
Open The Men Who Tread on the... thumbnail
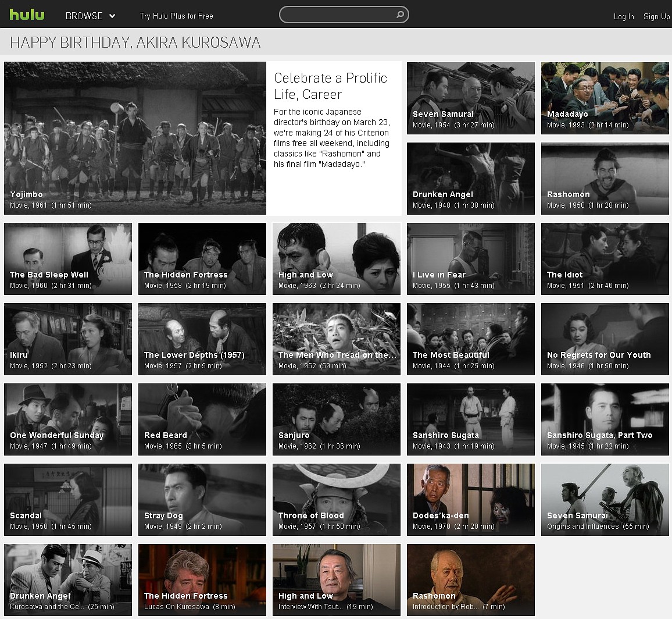pyautogui.click(x=337, y=339)
